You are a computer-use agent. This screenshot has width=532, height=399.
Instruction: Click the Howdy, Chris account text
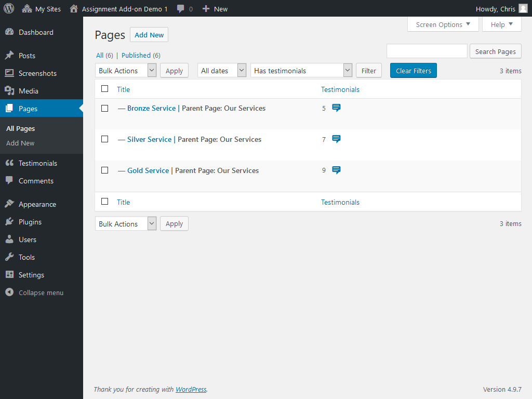click(x=495, y=9)
